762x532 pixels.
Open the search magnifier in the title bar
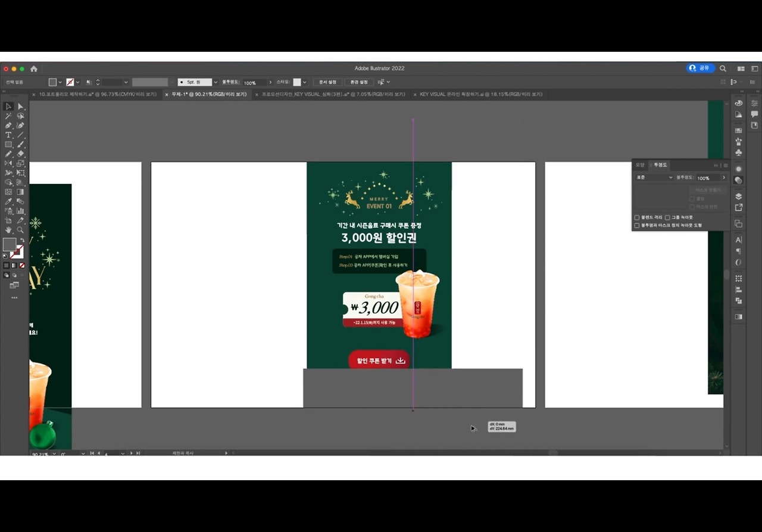click(723, 68)
